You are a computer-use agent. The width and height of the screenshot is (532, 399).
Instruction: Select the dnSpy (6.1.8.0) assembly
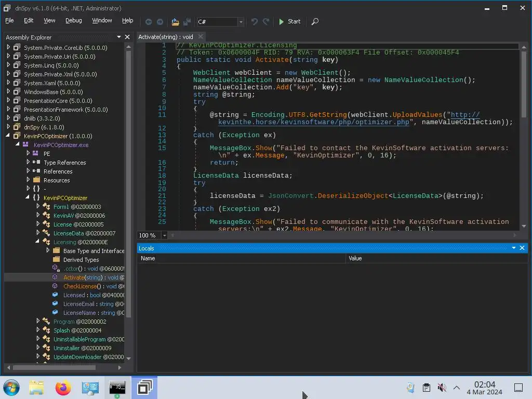click(x=44, y=127)
